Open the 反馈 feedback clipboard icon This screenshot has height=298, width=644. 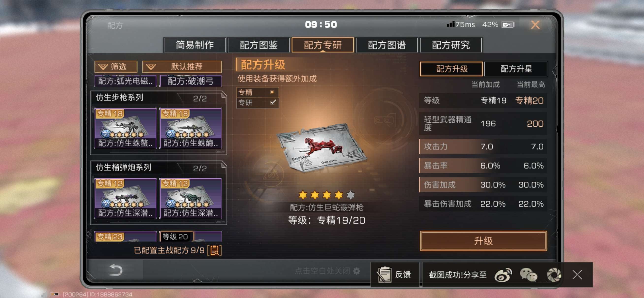[x=384, y=274]
